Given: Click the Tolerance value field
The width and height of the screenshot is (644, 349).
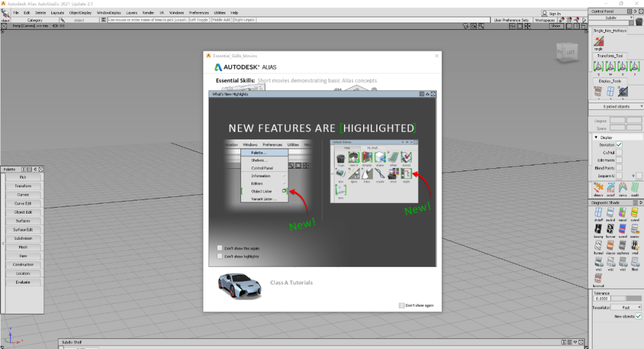Looking at the screenshot, I should [602, 298].
